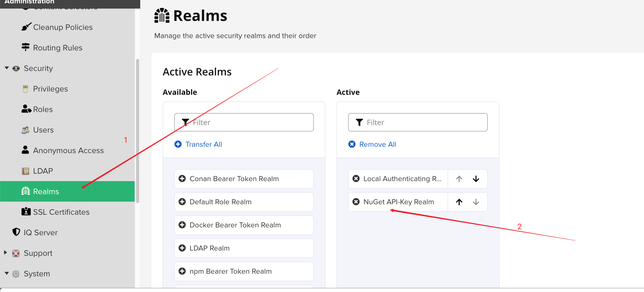This screenshot has height=292, width=644.
Task: Click the sidebar vertical scrollbar
Action: (x=138, y=131)
